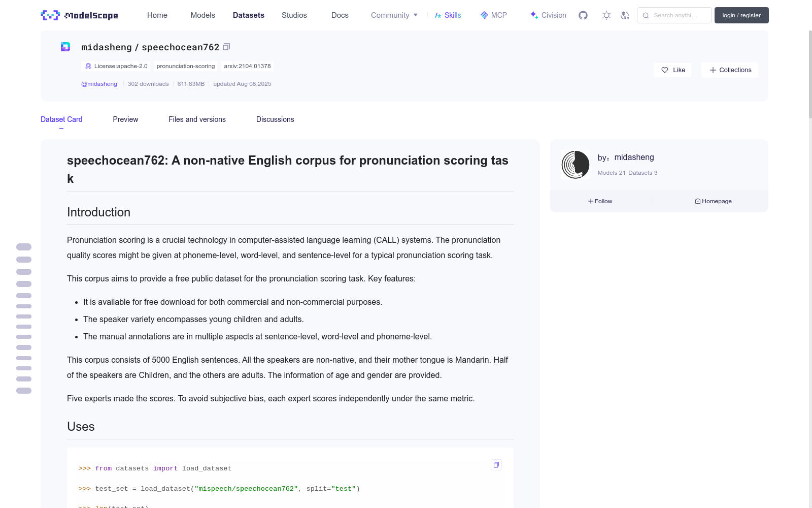Open the Datasets section
812x508 pixels.
(x=249, y=15)
